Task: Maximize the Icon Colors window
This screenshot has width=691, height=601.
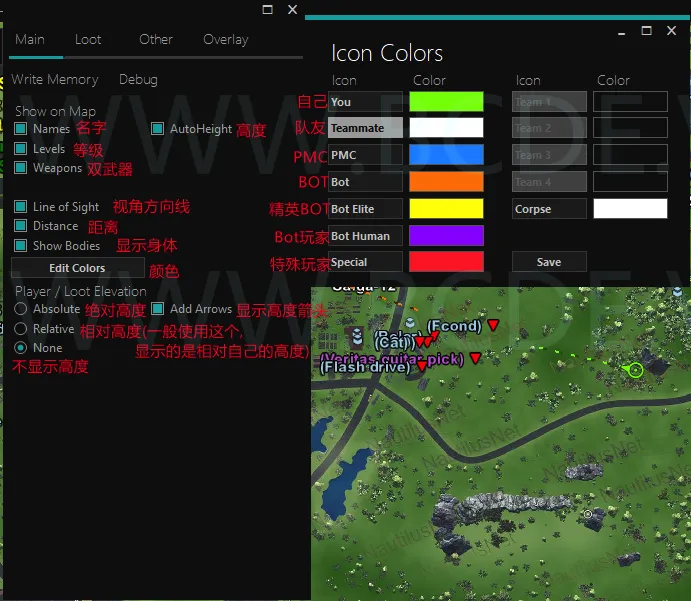Action: (646, 30)
